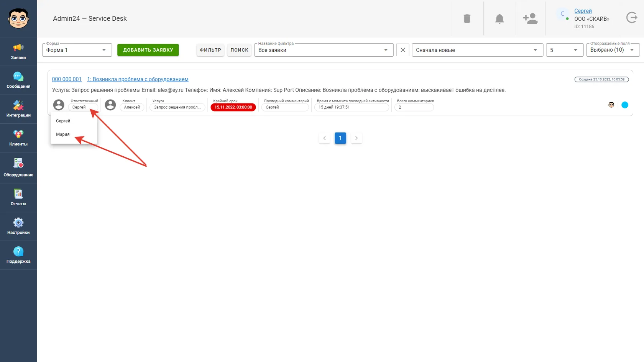This screenshot has height=362, width=644.
Task: Open the Клиенты sidebar section
Action: coord(18,138)
